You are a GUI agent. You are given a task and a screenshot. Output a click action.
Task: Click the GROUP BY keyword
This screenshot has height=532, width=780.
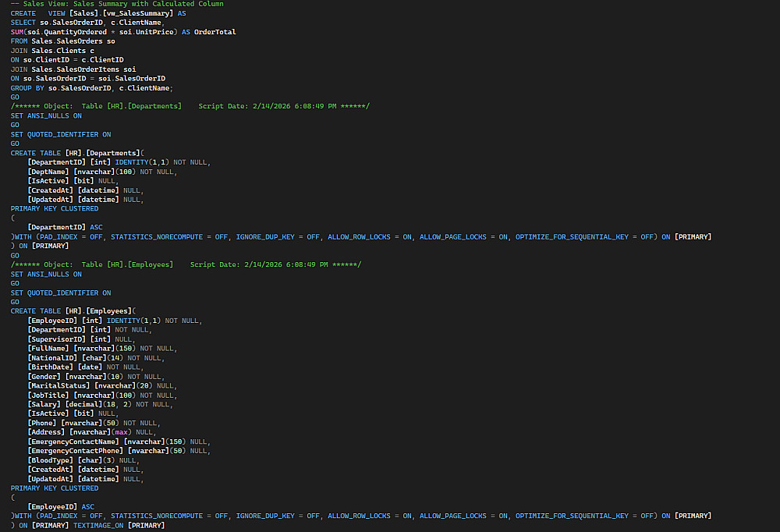(27, 88)
